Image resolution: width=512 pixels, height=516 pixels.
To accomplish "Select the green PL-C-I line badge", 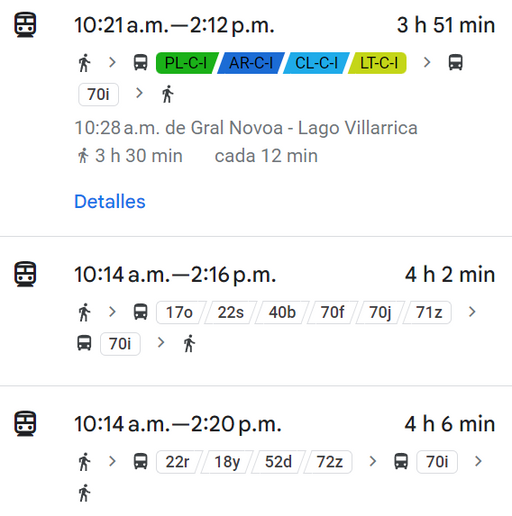I will click(186, 63).
